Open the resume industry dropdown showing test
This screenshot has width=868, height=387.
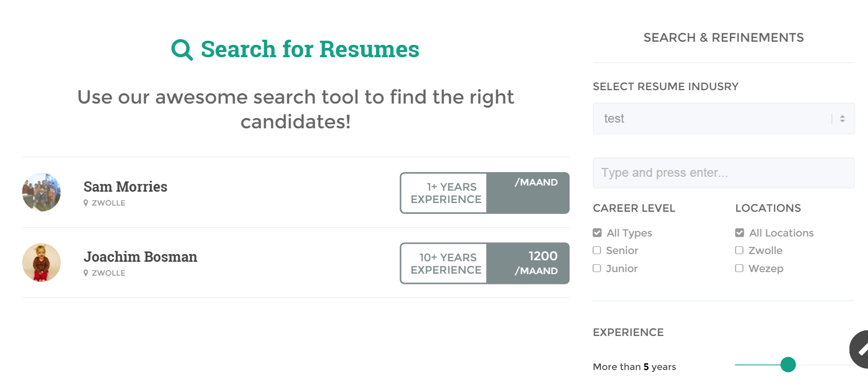pos(724,119)
